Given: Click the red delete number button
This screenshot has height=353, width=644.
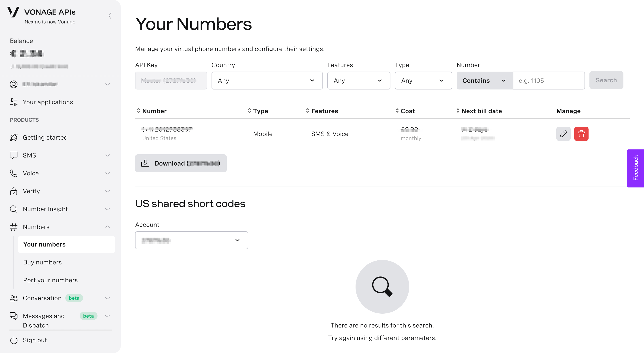Looking at the screenshot, I should tap(581, 134).
